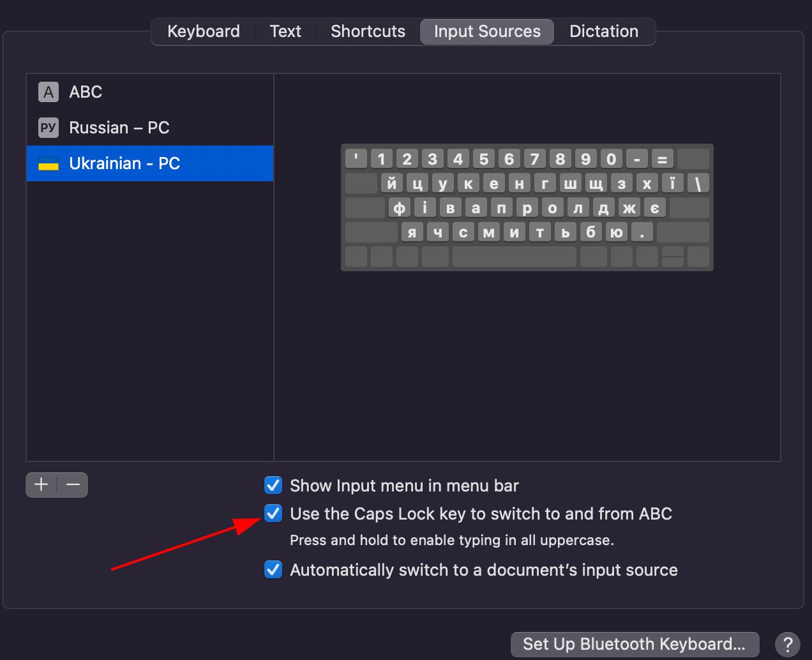The height and width of the screenshot is (660, 812).
Task: Open the Text tab
Action: [x=285, y=31]
